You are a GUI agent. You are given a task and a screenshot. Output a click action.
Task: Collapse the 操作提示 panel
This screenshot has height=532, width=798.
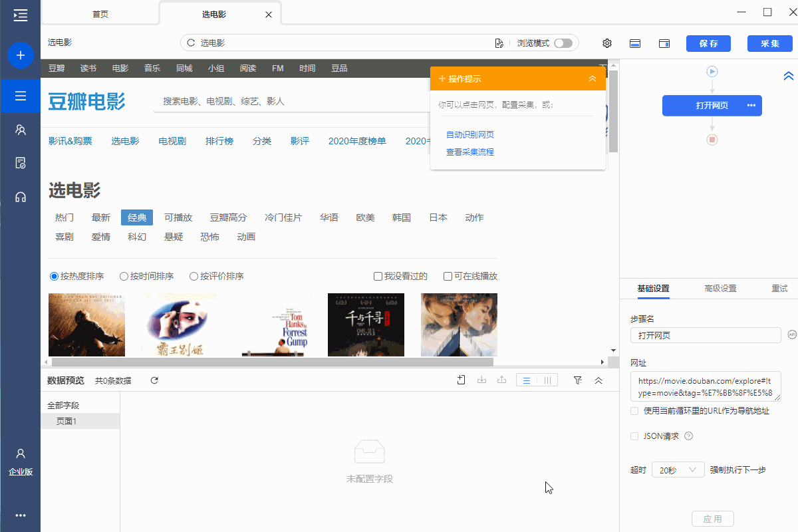[x=593, y=78]
